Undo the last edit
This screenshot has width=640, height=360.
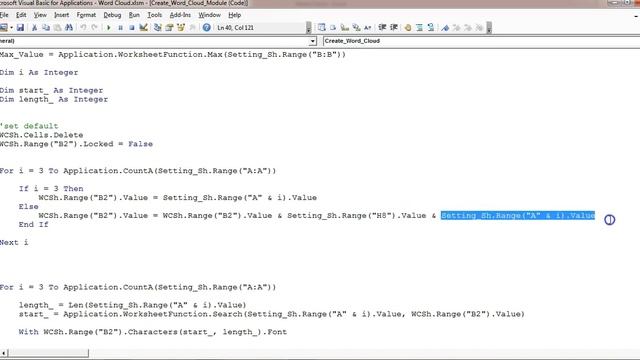[83, 27]
